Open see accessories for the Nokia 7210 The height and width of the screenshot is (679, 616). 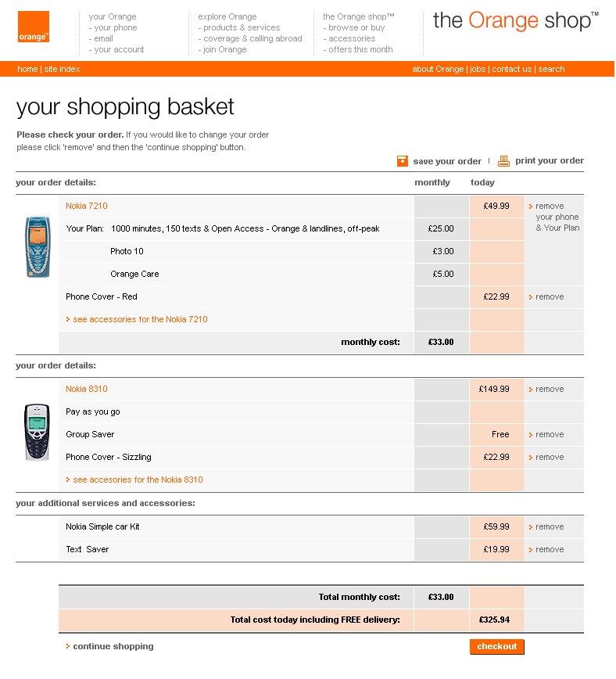[x=140, y=320]
